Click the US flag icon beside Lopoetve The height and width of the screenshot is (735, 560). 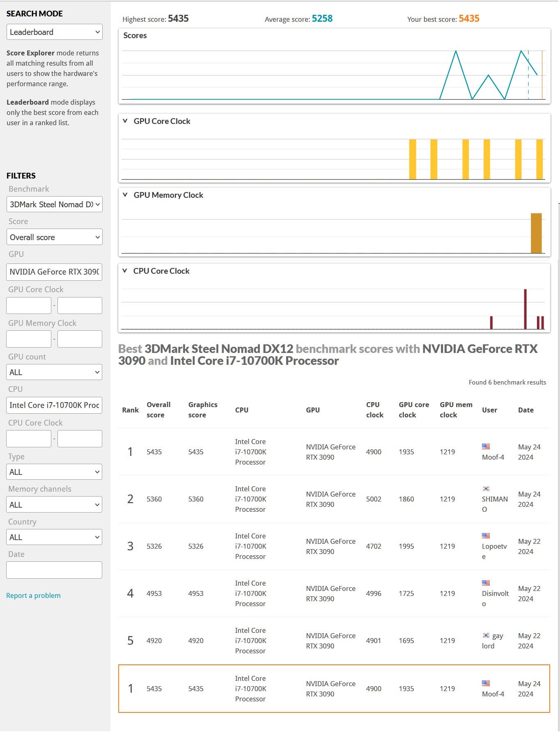click(486, 536)
